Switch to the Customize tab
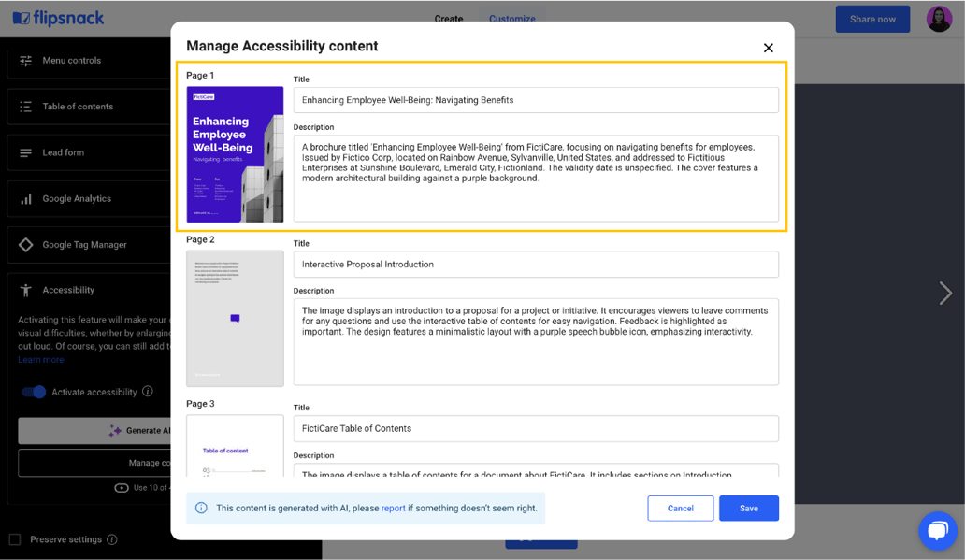Screen dimensions: 965x560 pos(511,19)
